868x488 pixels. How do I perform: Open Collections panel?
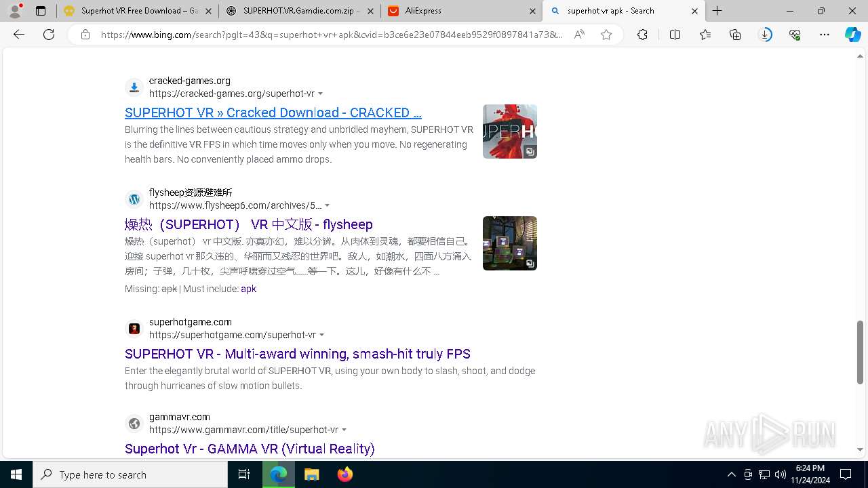click(x=735, y=35)
